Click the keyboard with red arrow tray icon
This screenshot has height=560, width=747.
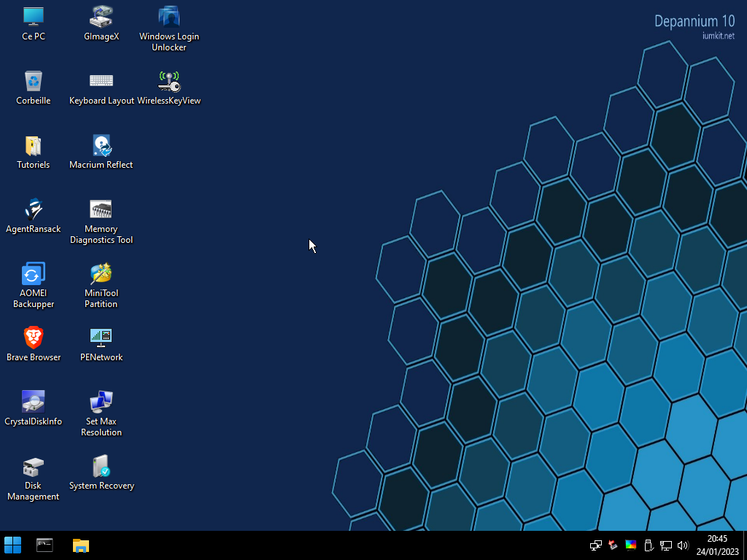click(613, 545)
